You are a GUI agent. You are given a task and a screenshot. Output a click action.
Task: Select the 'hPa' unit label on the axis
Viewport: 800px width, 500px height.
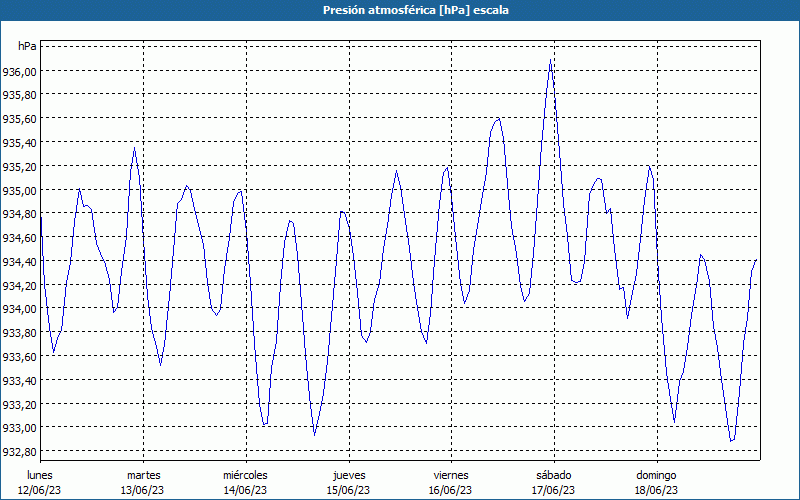point(27,46)
